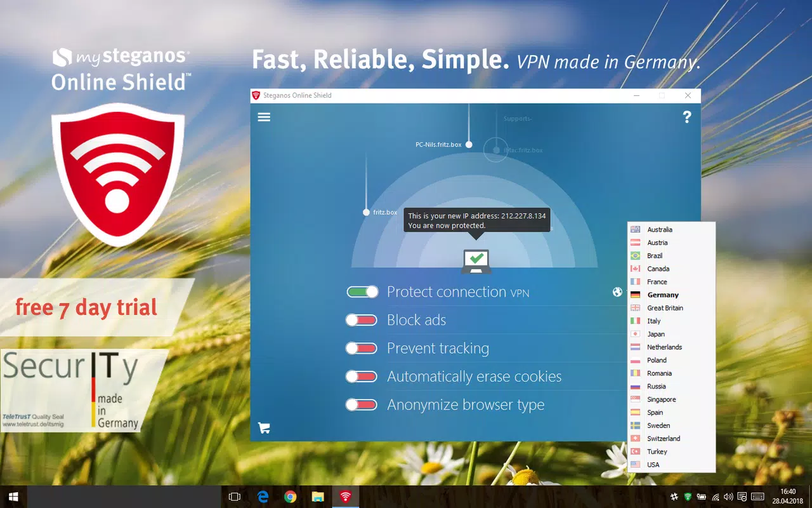Screen dimensions: 812x508
Task: Turn off the Protect connection VPN switch
Action: (362, 292)
